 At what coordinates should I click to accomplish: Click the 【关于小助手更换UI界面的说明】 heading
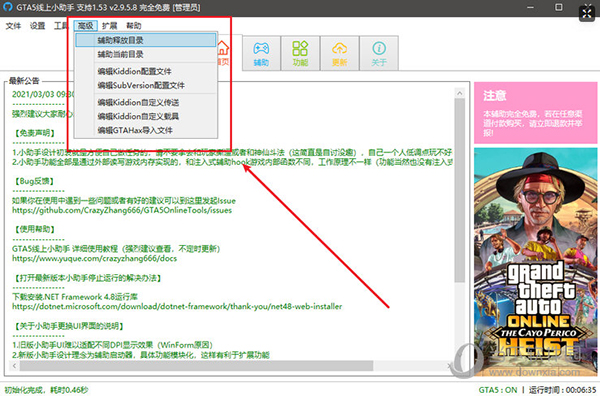coord(69,326)
